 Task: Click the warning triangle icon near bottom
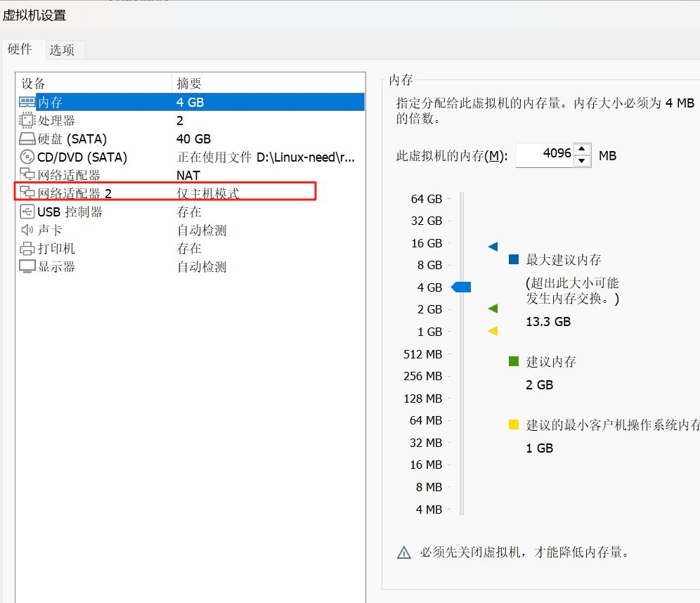pos(403,552)
